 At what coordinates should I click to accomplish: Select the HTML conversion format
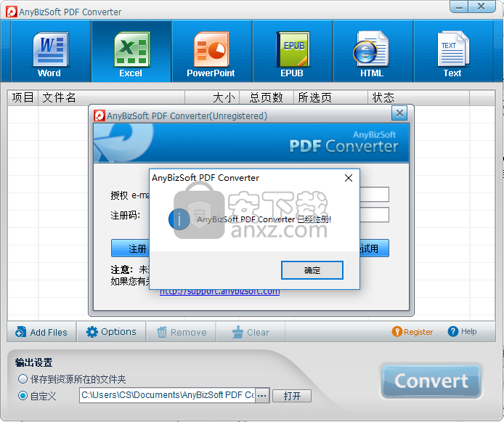point(373,50)
